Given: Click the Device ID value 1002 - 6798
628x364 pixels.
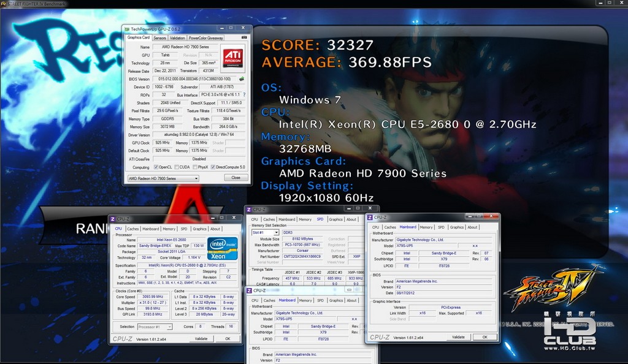Looking at the screenshot, I should point(164,87).
